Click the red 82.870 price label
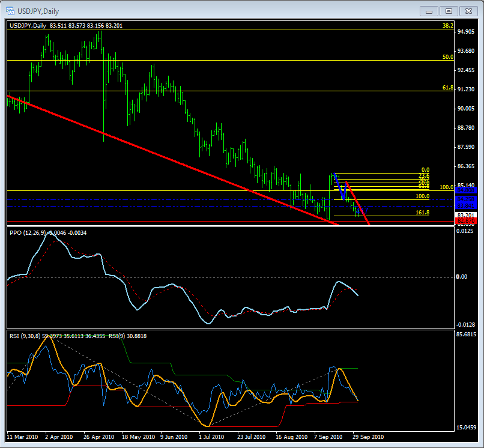Viewport: 484px width, 448px height. coord(466,222)
